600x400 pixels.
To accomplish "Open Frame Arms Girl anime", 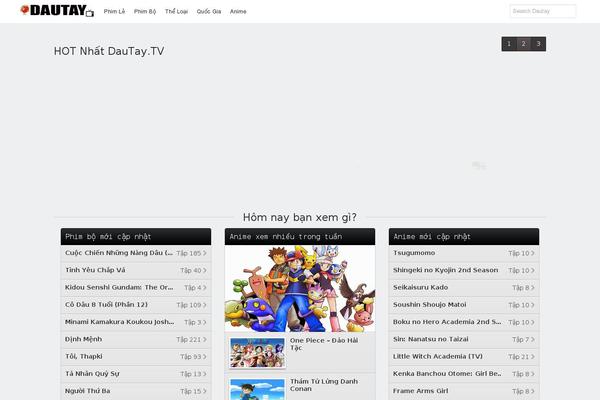I will pos(421,390).
